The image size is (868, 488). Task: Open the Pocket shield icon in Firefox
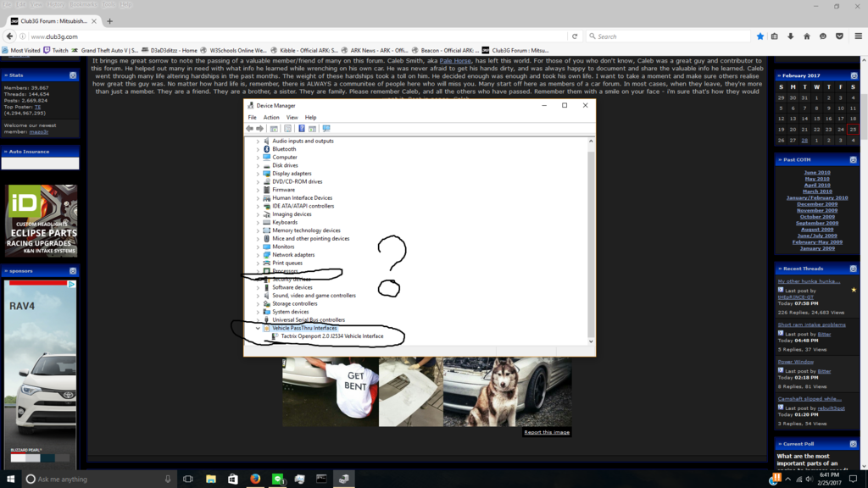coord(839,36)
